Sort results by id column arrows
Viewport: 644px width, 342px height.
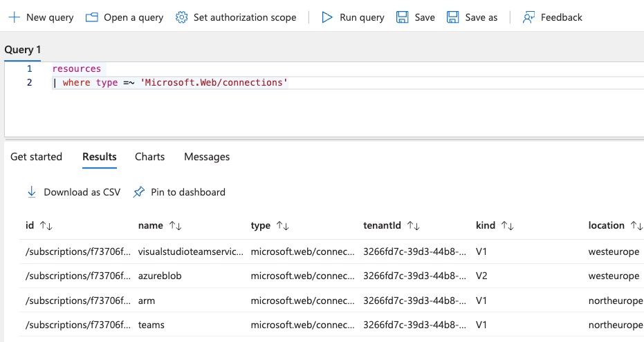(x=46, y=225)
